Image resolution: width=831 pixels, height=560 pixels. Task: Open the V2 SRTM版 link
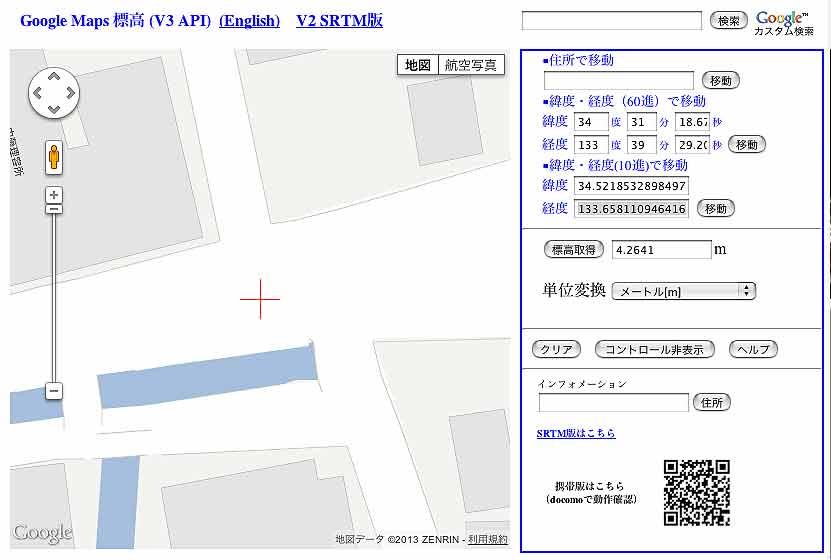tap(339, 21)
